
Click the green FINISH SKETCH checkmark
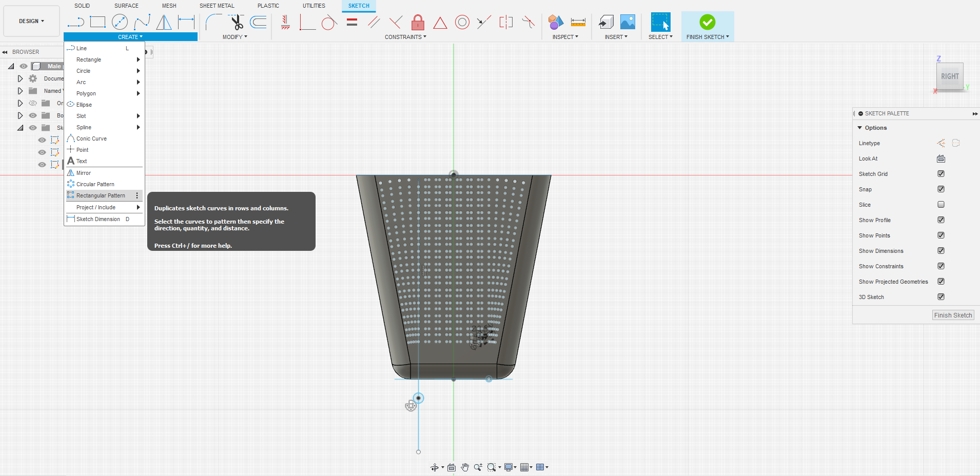point(707,22)
